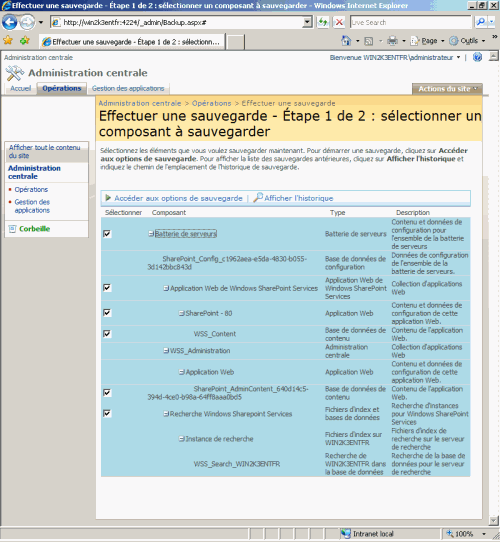Image resolution: width=500 pixels, height=542 pixels.
Task: Click Gestion des applications sidebar link
Action: (x=32, y=206)
